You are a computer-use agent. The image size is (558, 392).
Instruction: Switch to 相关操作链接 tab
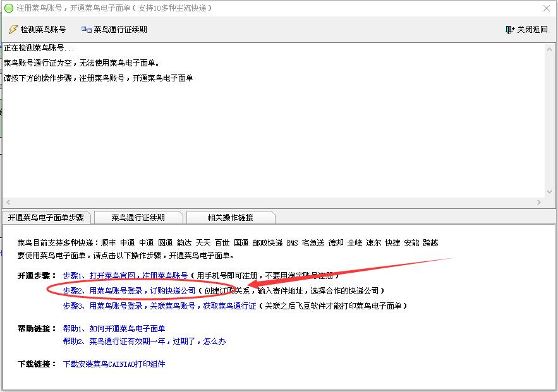230,218
